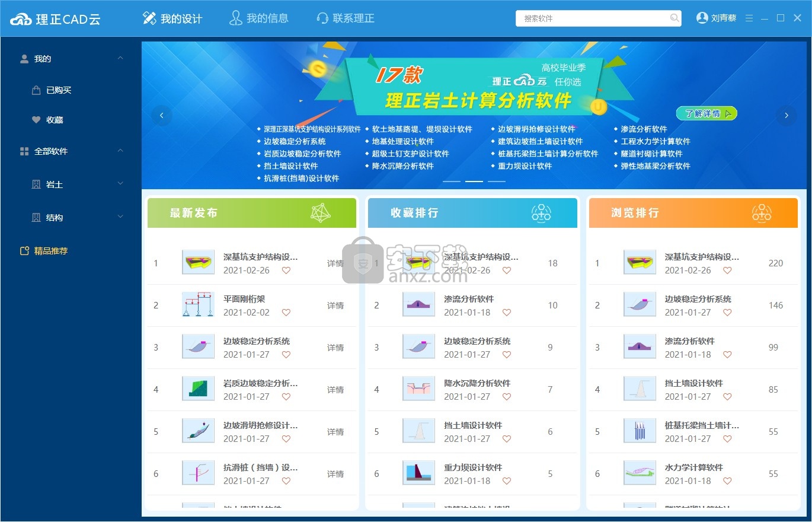This screenshot has height=522, width=812.
Task: Click 水力学计算软件 thumbnail
Action: click(640, 473)
